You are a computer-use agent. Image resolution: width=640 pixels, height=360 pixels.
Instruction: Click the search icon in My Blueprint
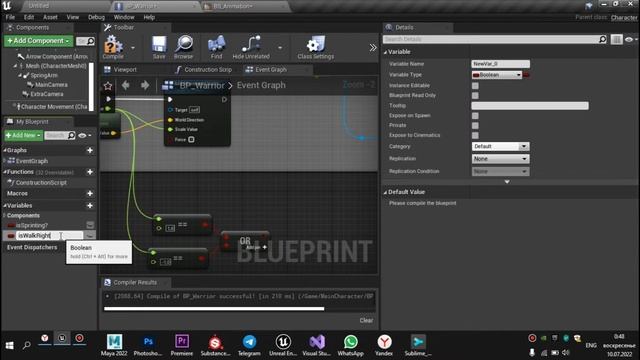pos(71,135)
